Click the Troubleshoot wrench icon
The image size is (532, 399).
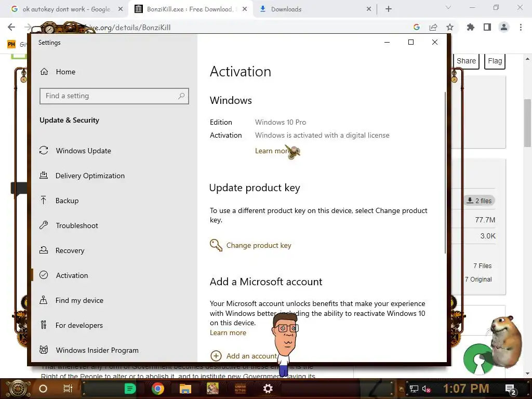pyautogui.click(x=44, y=225)
